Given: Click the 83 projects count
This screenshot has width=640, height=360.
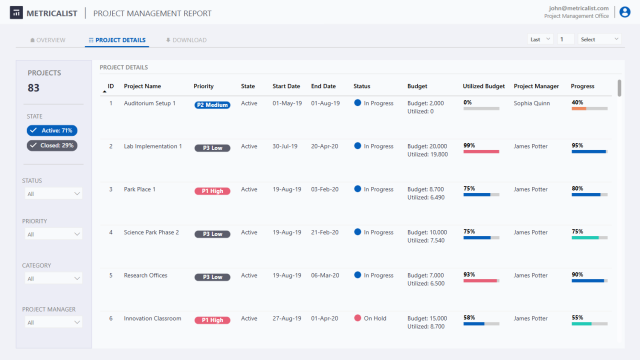Looking at the screenshot, I should [x=33, y=88].
